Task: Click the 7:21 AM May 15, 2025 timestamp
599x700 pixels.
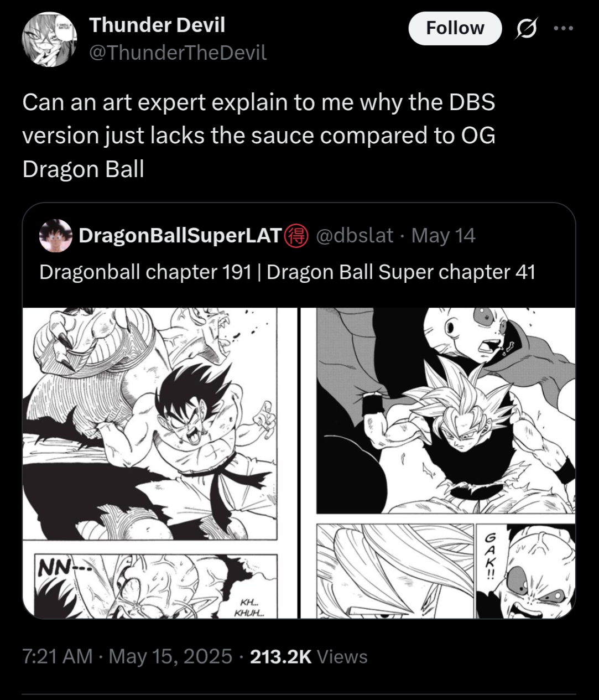Action: point(127,656)
